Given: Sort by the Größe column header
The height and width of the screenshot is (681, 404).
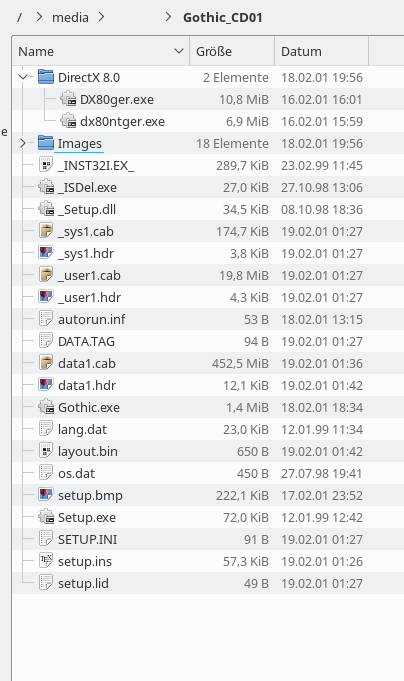Looking at the screenshot, I should click(x=232, y=51).
